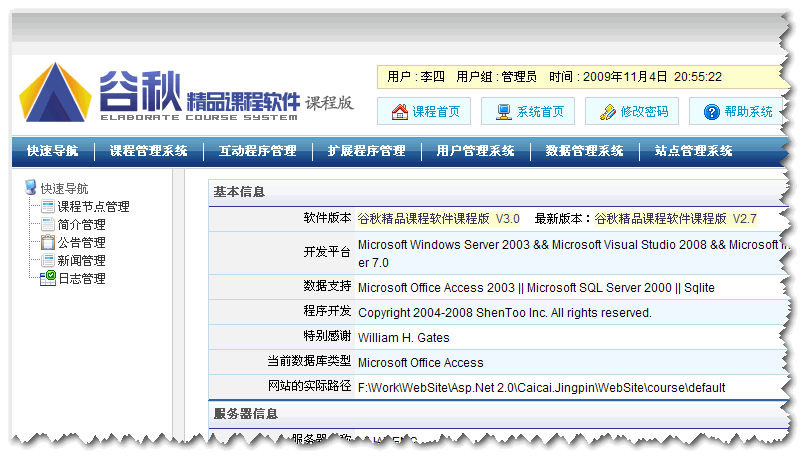Viewport: 808px width, 461px height.
Task: Click the Copyright 2004-2008 ShenToo Inc. text
Action: 504,313
